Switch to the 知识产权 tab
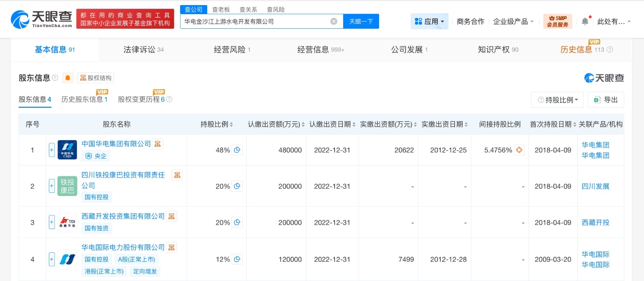Viewport: 644px width, 281px height. pyautogui.click(x=498, y=50)
